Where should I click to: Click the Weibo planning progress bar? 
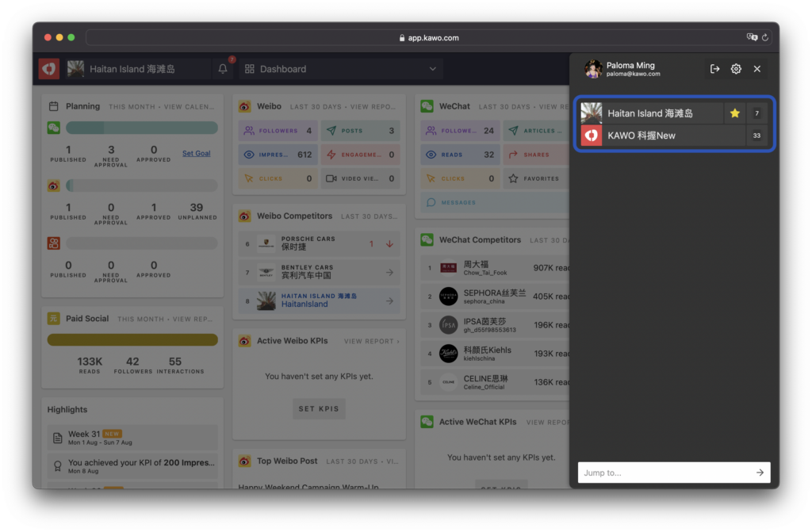tap(142, 186)
